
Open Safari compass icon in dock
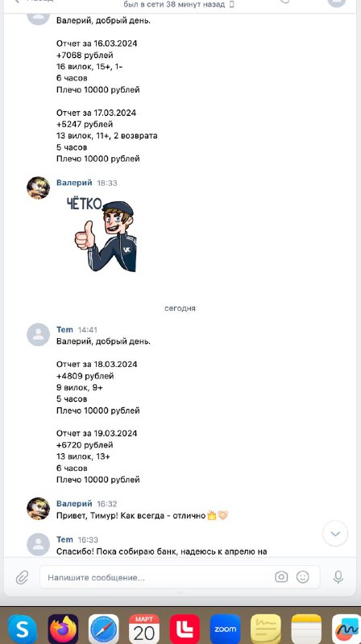tap(104, 629)
